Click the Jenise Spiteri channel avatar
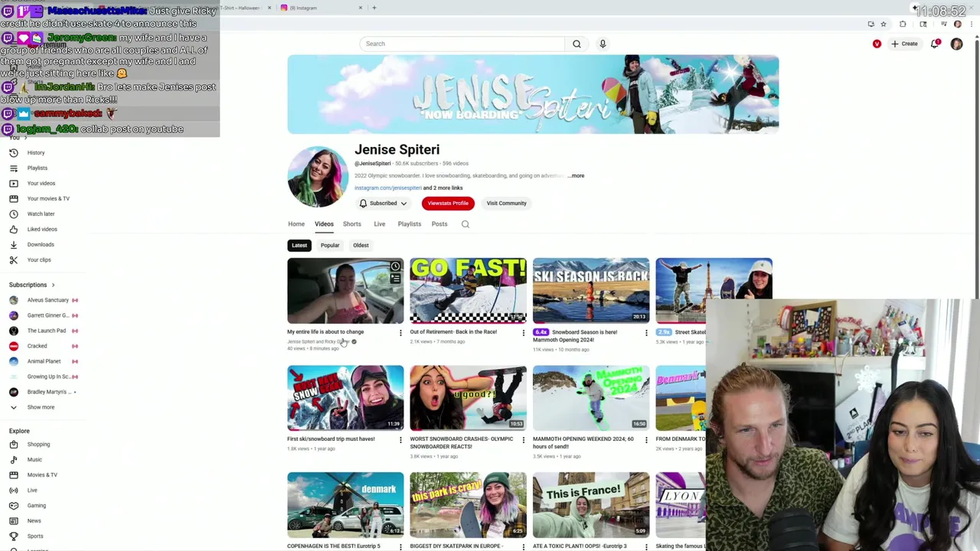Image resolution: width=980 pixels, height=551 pixels. pos(318,177)
